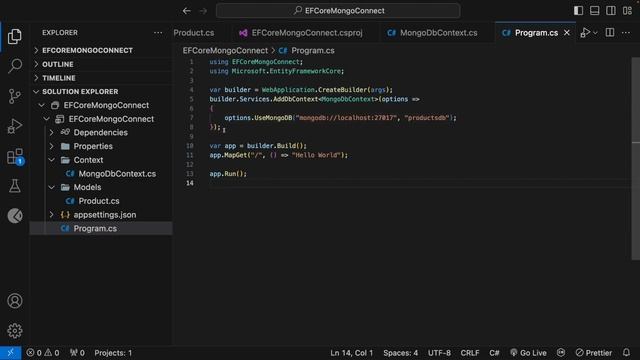Change encoding via UTF-8
The width and height of the screenshot is (640, 360).
tap(439, 353)
